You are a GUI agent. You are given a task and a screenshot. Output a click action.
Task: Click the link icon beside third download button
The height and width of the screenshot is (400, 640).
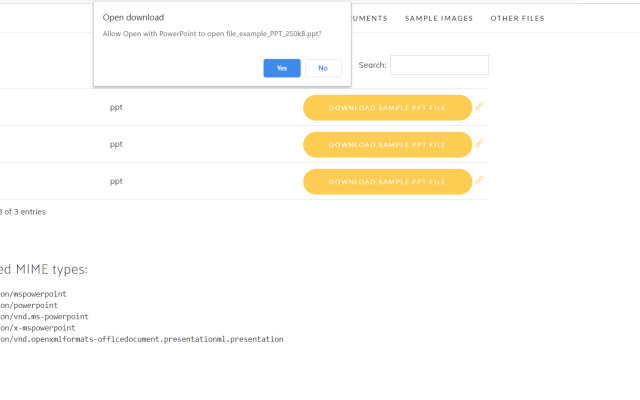pyautogui.click(x=480, y=180)
